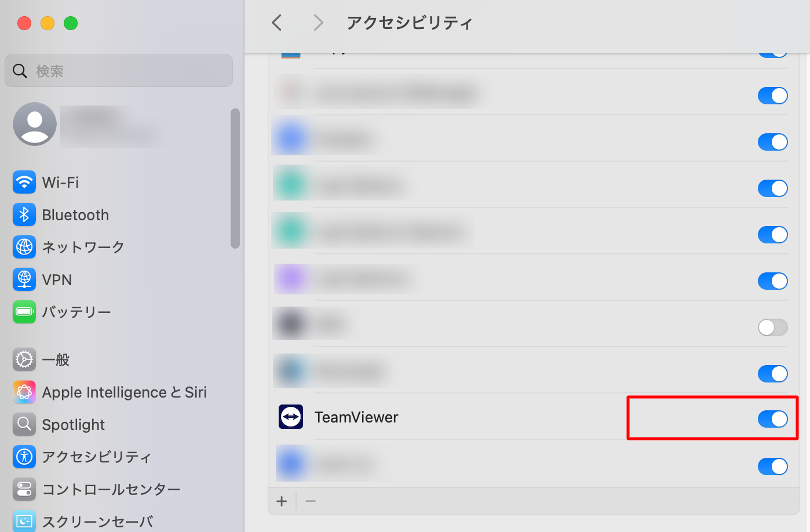
Task: Remove app with minus button
Action: 311,501
